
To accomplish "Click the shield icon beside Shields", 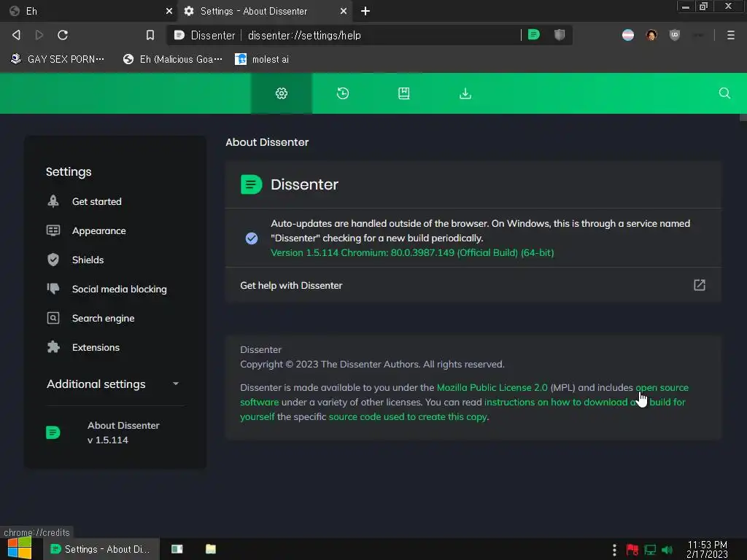I will click(x=53, y=260).
